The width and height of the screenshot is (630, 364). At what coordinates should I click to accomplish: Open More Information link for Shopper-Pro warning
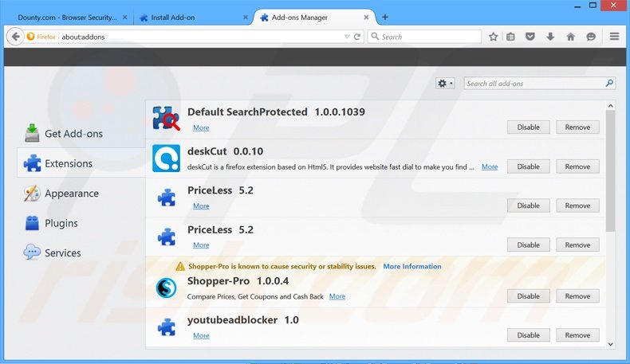412,267
